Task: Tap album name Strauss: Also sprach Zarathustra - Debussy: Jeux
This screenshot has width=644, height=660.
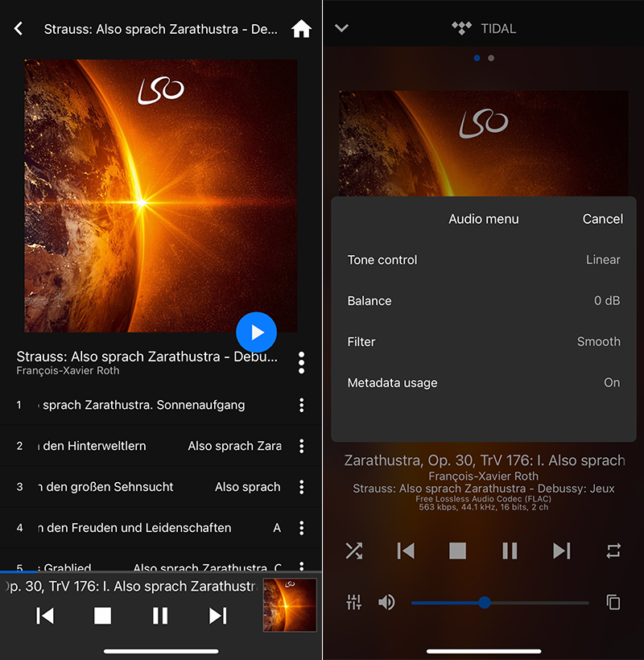Action: pos(483,489)
